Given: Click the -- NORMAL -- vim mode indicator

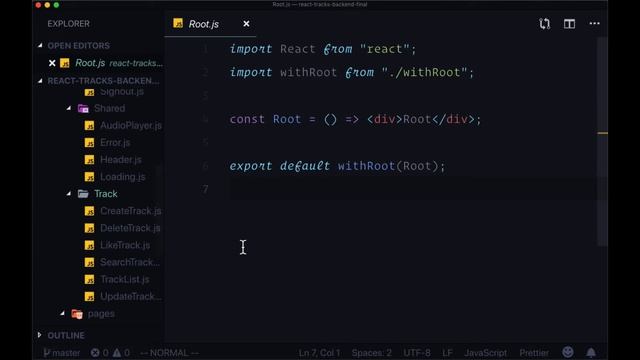Looking at the screenshot, I should tap(169, 353).
